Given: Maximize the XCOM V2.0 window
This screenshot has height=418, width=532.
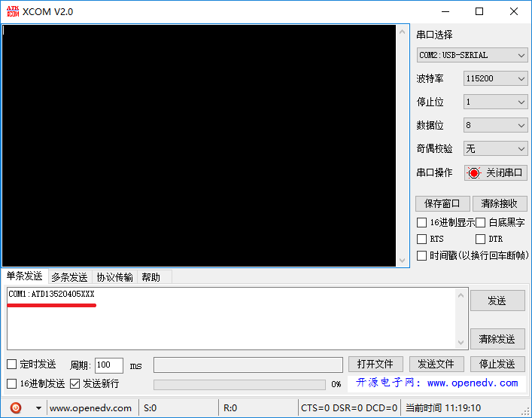Looking at the screenshot, I should pos(479,11).
